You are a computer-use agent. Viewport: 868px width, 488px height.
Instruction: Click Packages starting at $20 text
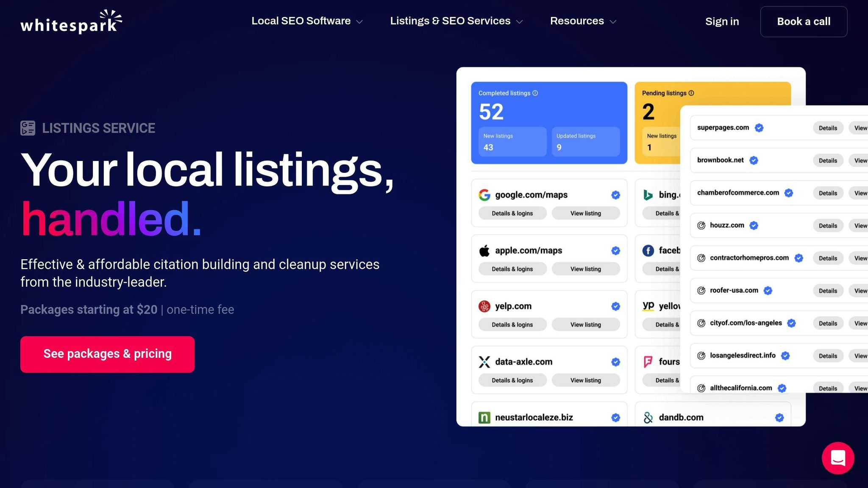[89, 310]
